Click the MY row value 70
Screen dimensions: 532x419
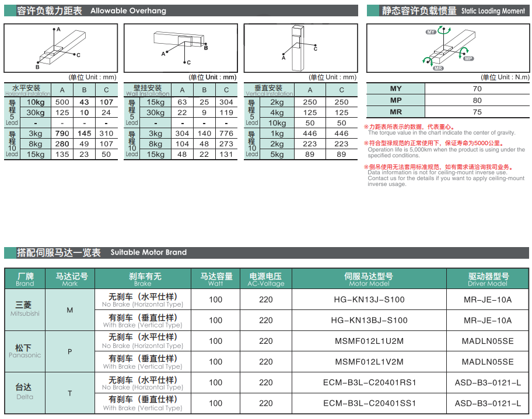pos(477,89)
